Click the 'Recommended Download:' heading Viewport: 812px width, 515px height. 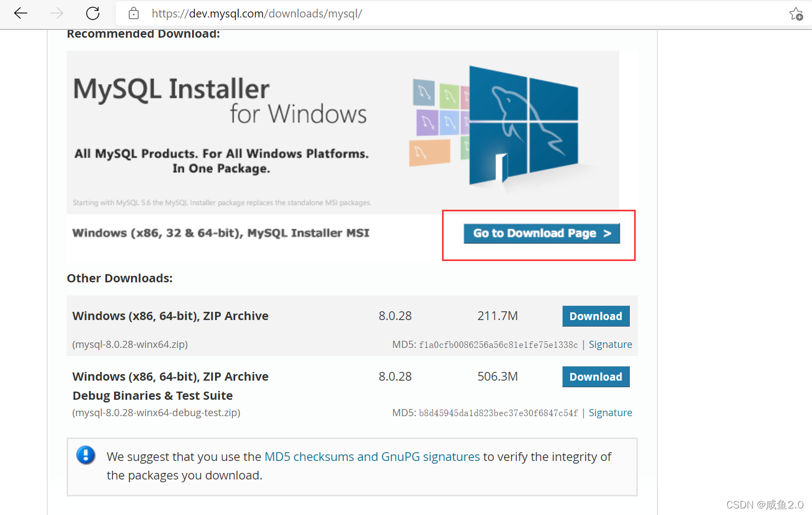[x=144, y=34]
